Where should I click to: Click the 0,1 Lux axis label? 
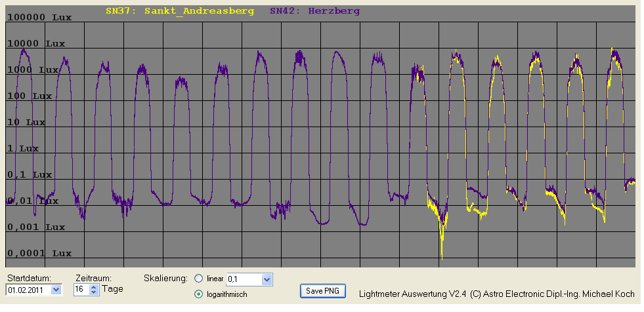[x=30, y=175]
